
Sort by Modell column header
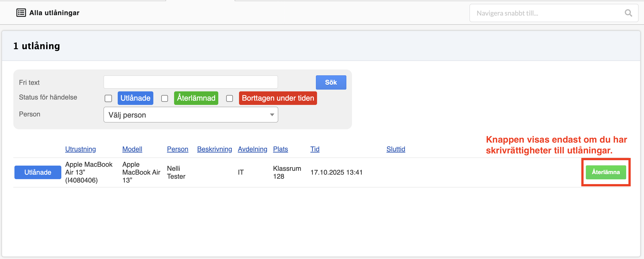point(132,149)
